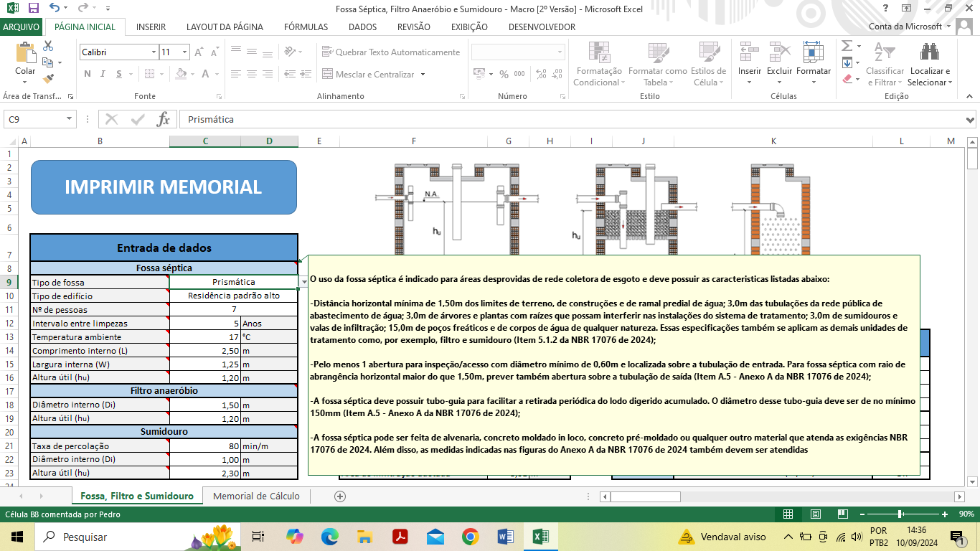Expand the Name Box dropdown arrow
Viewport: 980px width, 551px height.
70,119
